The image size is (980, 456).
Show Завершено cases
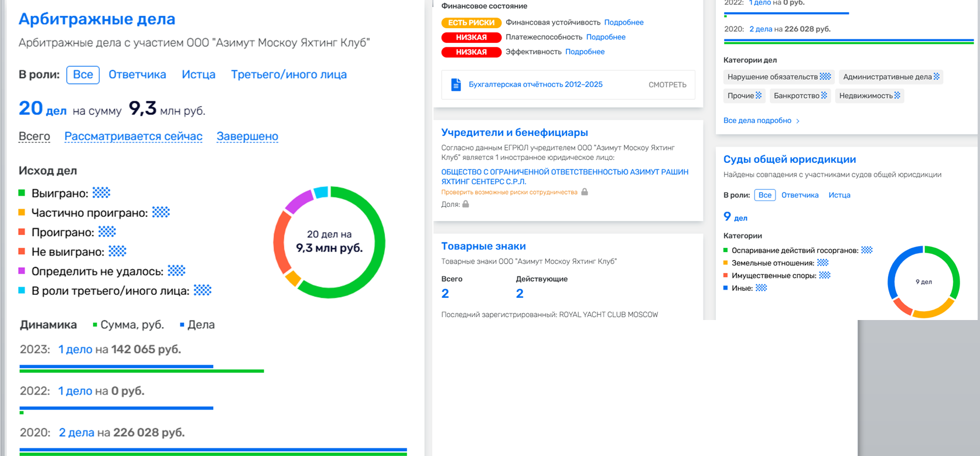tap(247, 136)
